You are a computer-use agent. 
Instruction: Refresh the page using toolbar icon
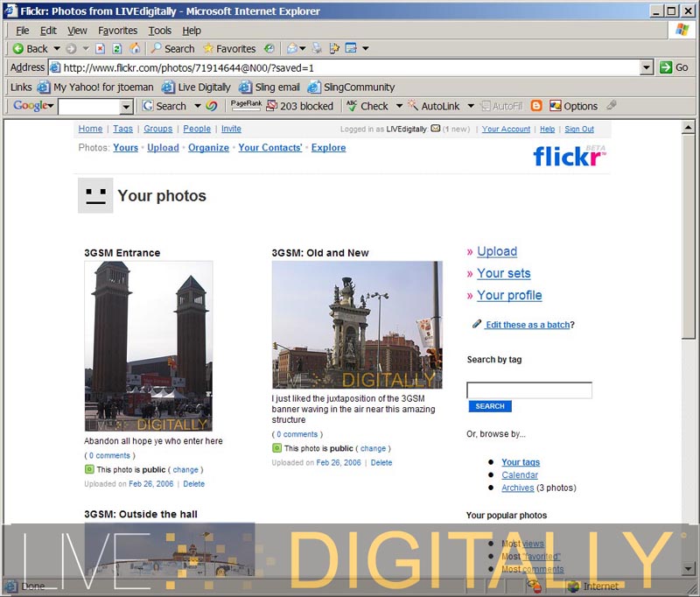[x=117, y=49]
